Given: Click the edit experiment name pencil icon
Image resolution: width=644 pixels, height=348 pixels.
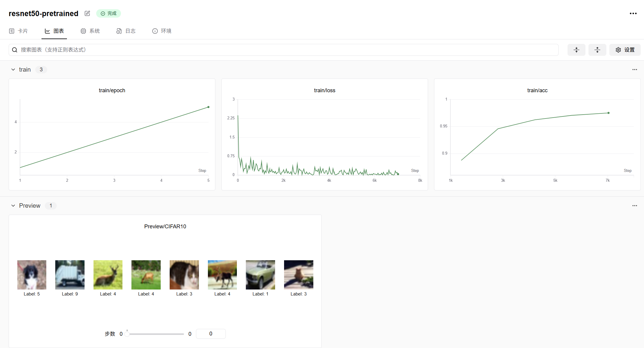Looking at the screenshot, I should click(87, 13).
